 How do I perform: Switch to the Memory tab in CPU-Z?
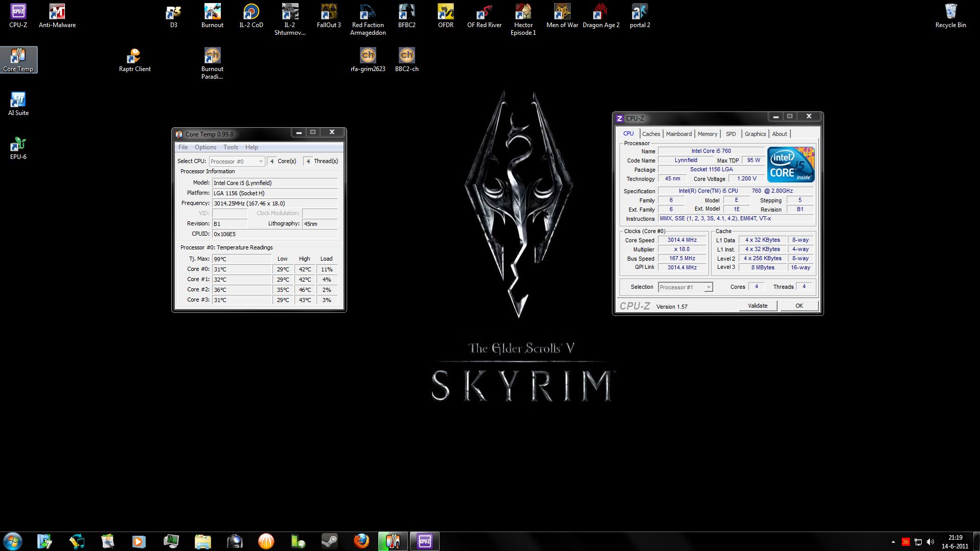pyautogui.click(x=708, y=134)
